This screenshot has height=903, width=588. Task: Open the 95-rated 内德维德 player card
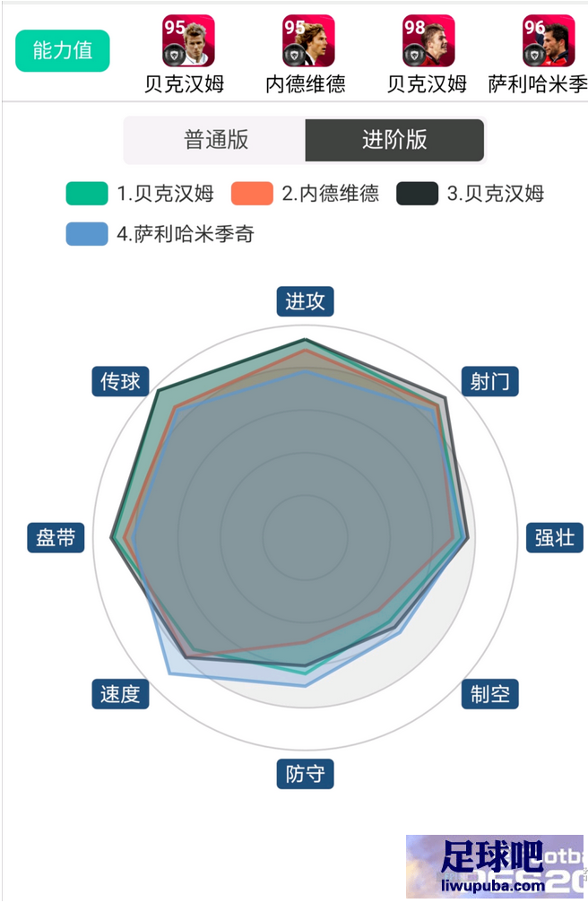coord(308,41)
